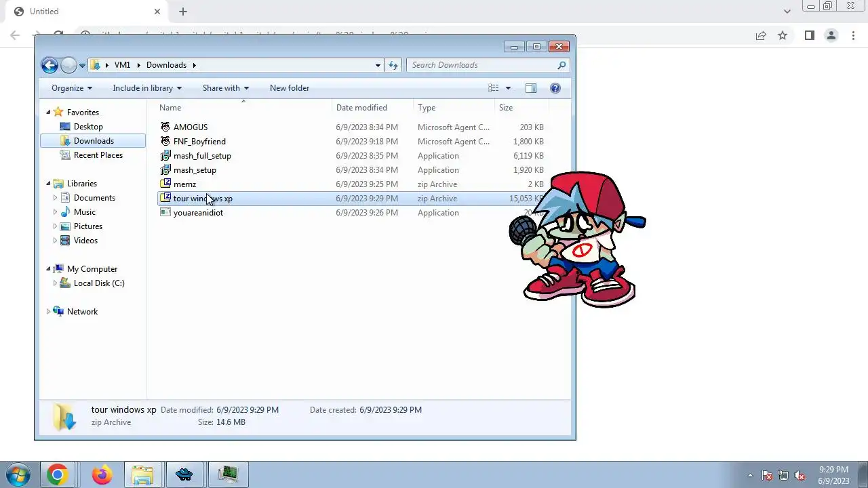This screenshot has width=868, height=488.
Task: Select the youareanidiot application icon
Action: (x=165, y=213)
